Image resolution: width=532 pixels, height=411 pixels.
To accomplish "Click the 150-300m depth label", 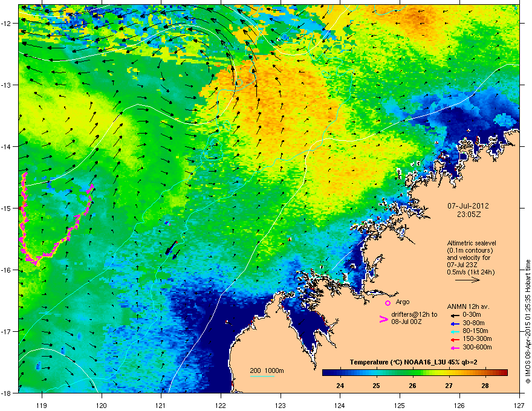I will point(477,338).
